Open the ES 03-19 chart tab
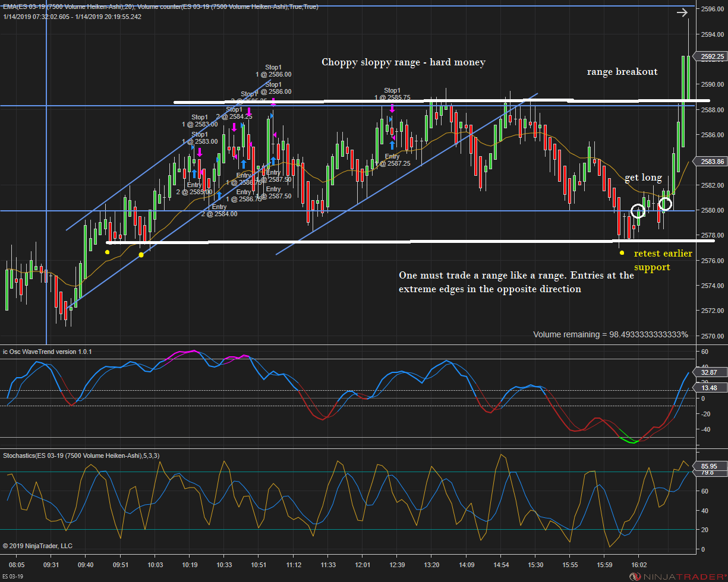 pos(12,577)
